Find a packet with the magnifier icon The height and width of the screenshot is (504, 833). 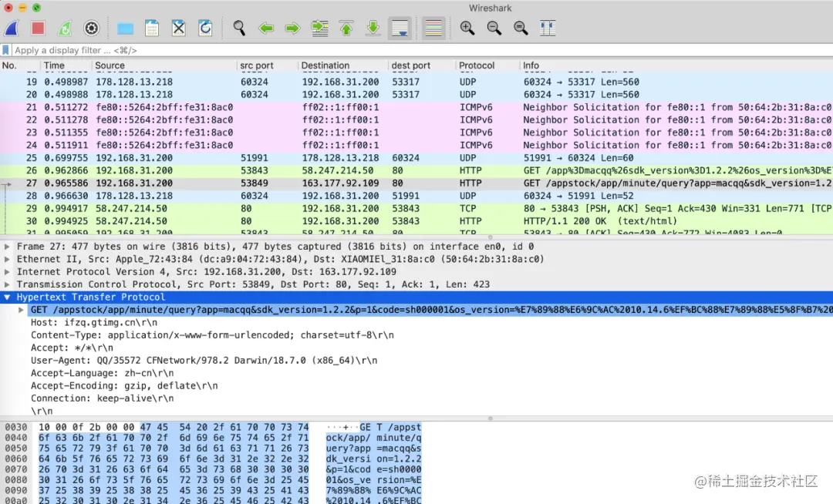tap(239, 28)
